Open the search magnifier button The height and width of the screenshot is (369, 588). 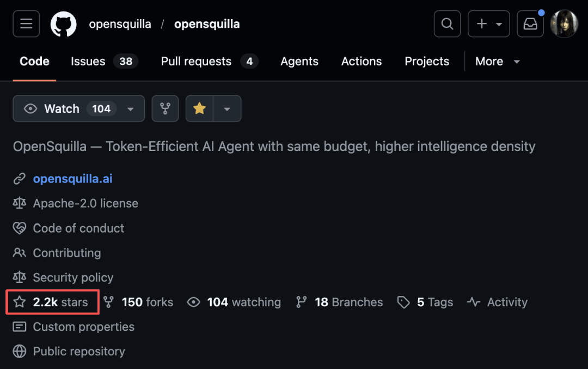coord(447,24)
